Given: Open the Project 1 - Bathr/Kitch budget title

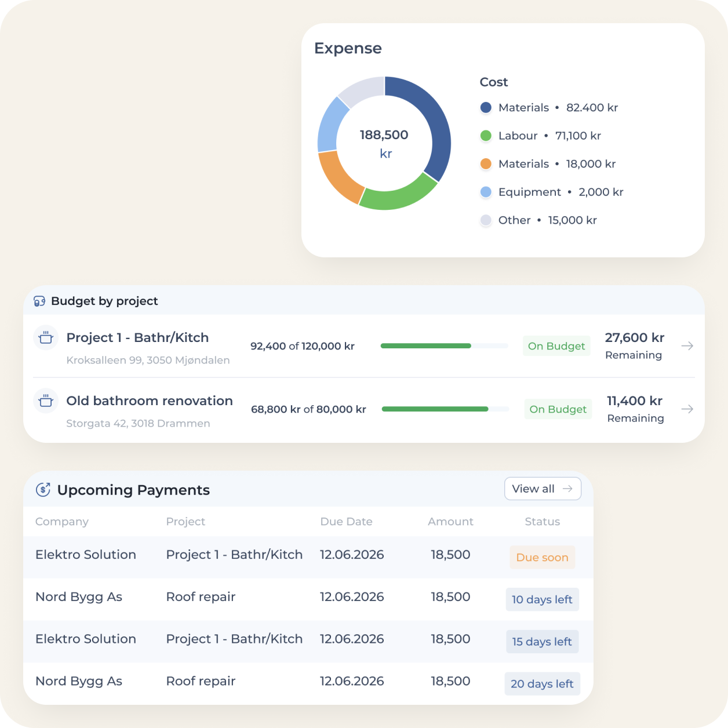Looking at the screenshot, I should 137,338.
